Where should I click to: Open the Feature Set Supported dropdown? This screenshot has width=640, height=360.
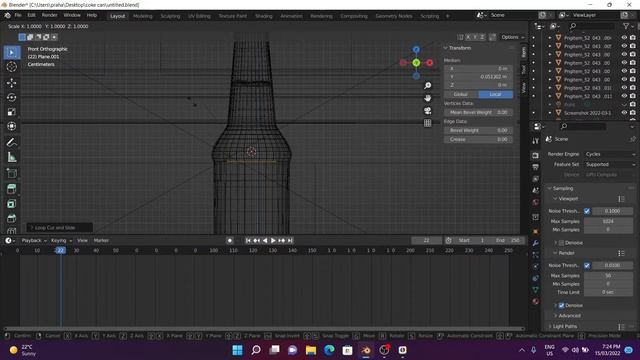(x=609, y=164)
